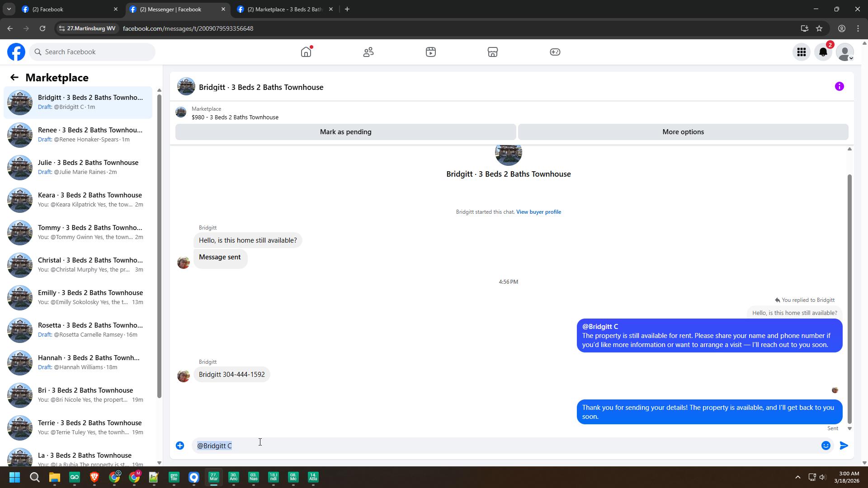Click More options button
868x488 pixels.
point(683,132)
